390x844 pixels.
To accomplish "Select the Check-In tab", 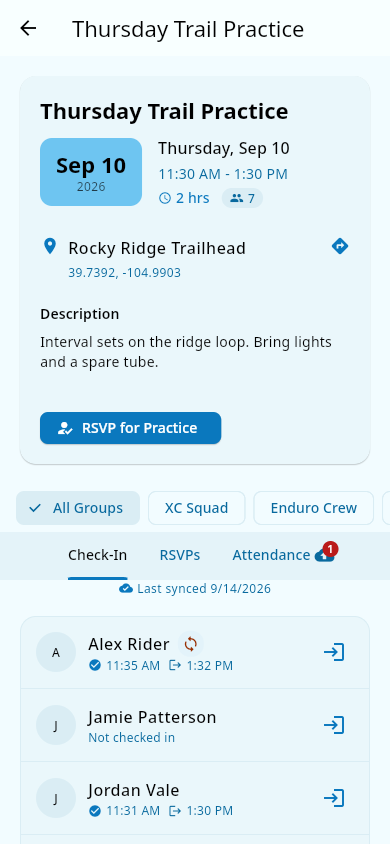I will point(97,555).
